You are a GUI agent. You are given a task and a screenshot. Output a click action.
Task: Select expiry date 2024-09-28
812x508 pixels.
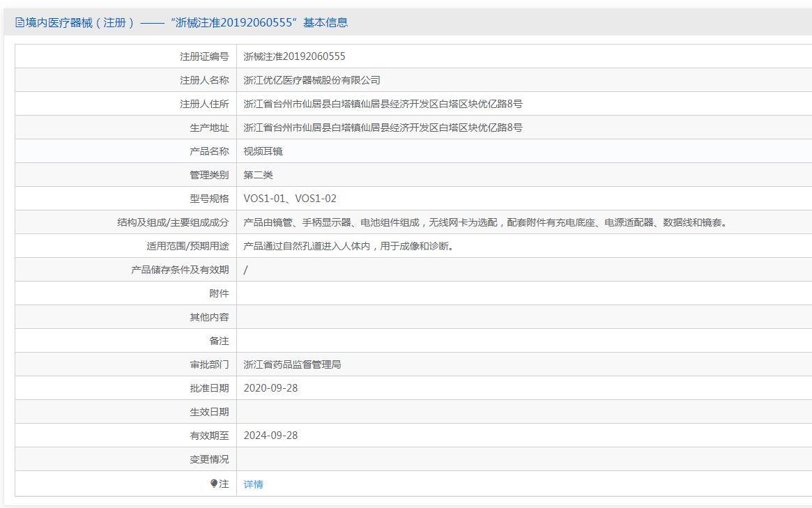pos(271,436)
